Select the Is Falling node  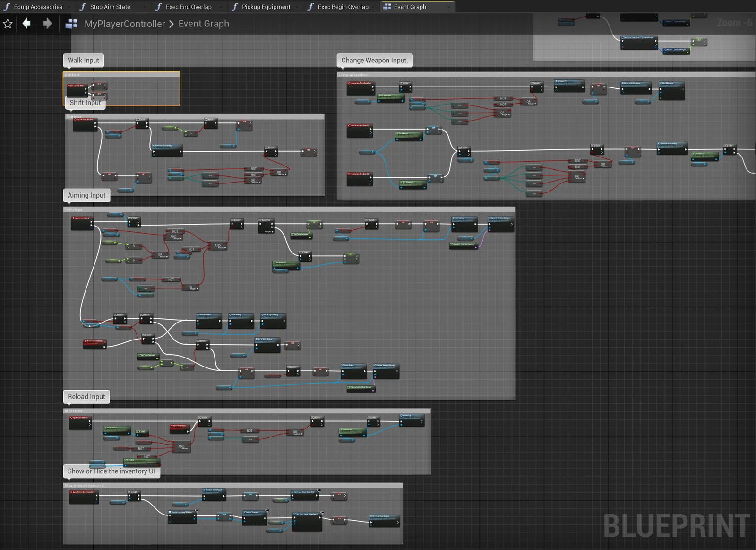tap(142, 462)
